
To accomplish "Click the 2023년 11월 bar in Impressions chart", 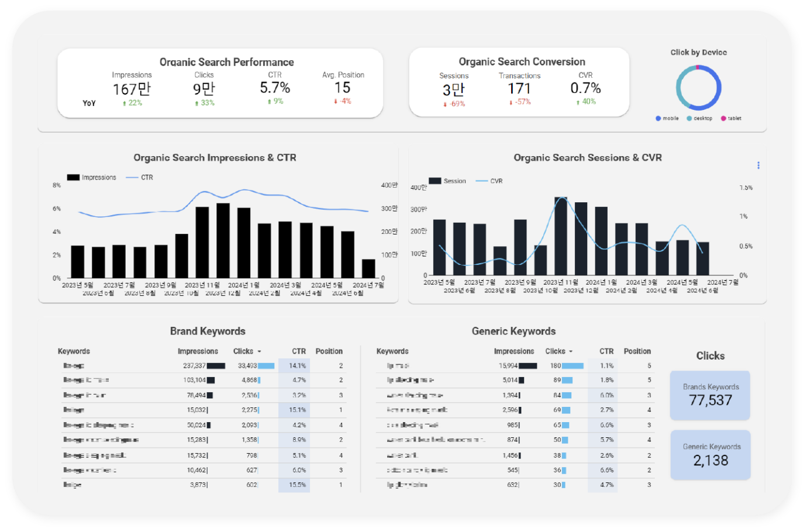I will pyautogui.click(x=202, y=242).
